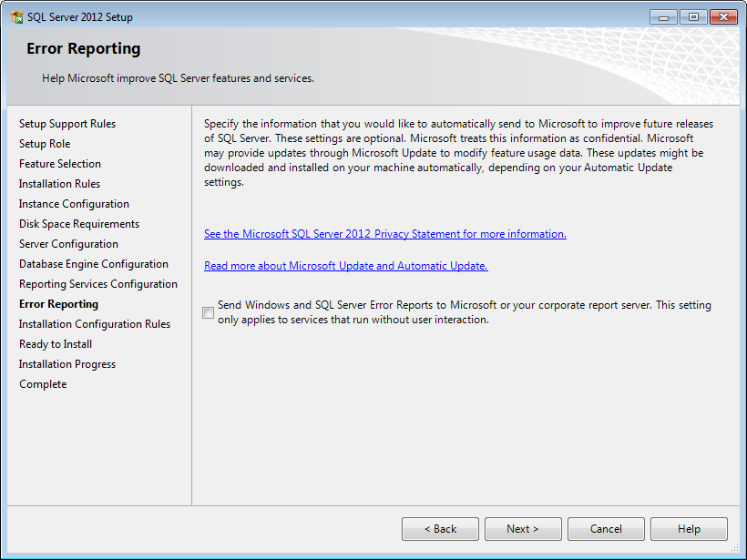Close the SQL Server 2012 Setup window
This screenshot has width=747, height=560.
(723, 17)
